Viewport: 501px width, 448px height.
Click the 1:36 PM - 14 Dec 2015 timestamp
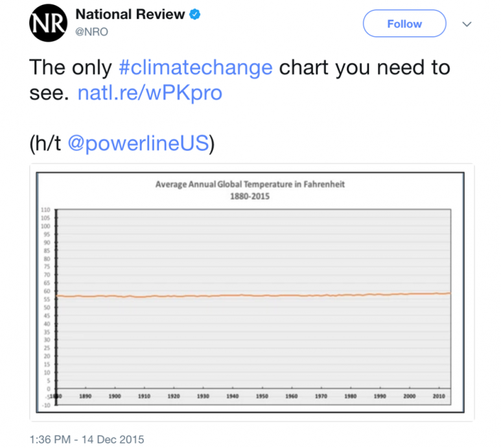click(x=87, y=439)
